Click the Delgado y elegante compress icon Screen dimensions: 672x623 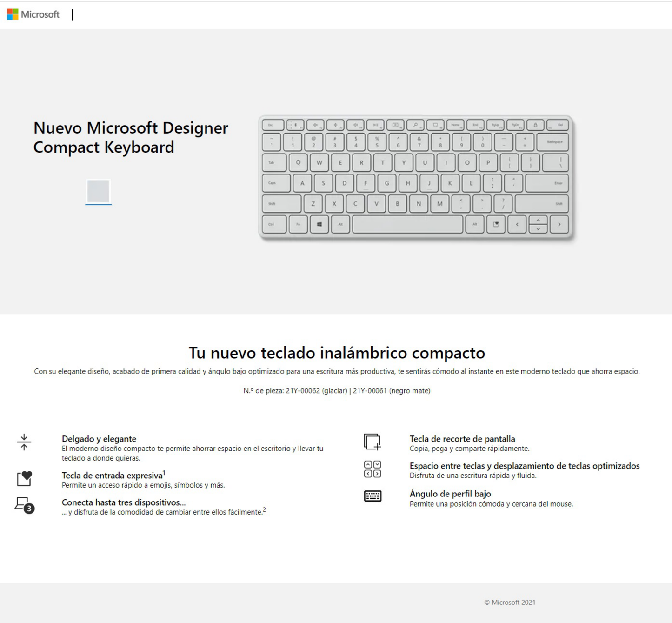tap(24, 442)
